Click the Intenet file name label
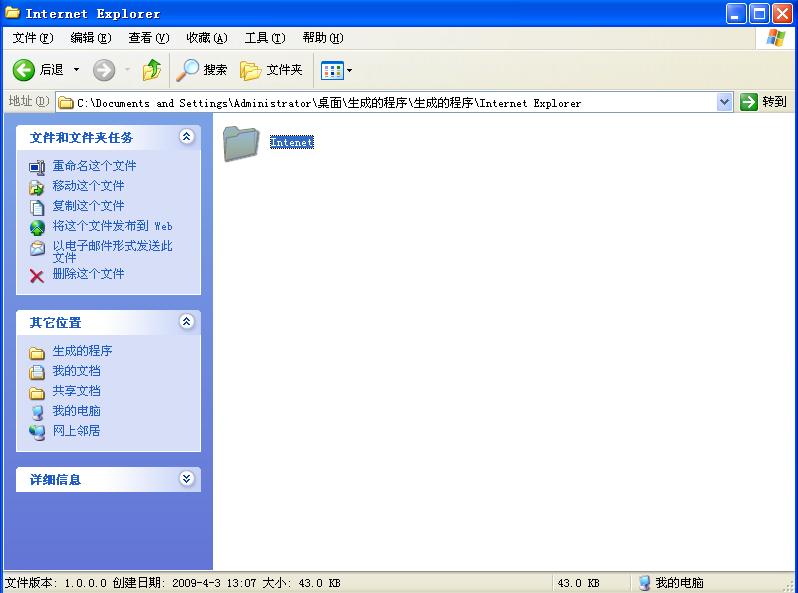 point(292,143)
